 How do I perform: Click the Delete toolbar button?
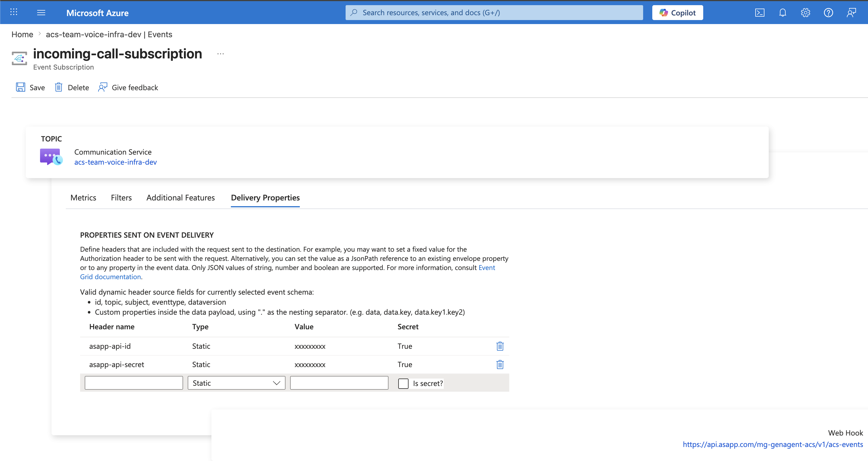pos(72,88)
